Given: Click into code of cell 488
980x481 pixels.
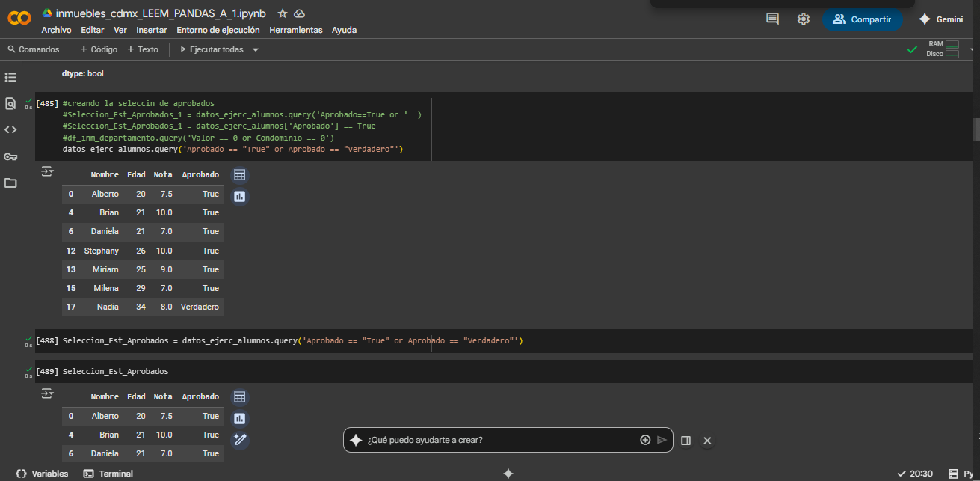Looking at the screenshot, I should tap(293, 340).
